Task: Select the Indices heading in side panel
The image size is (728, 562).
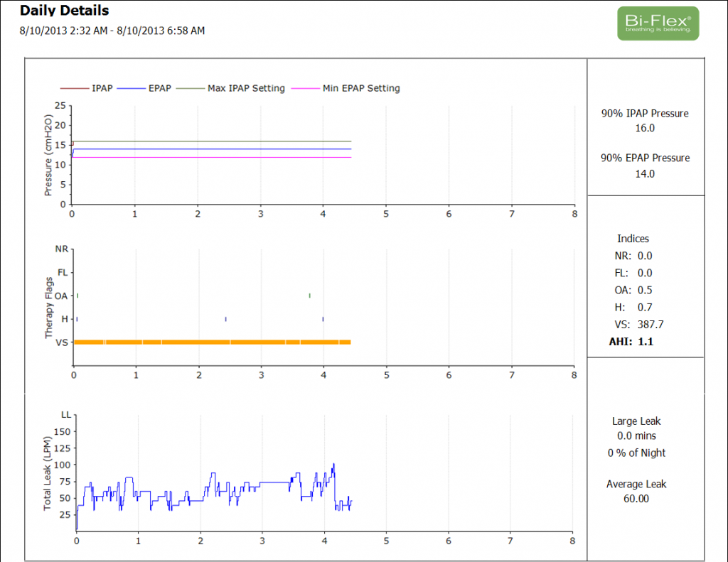Action: point(633,239)
